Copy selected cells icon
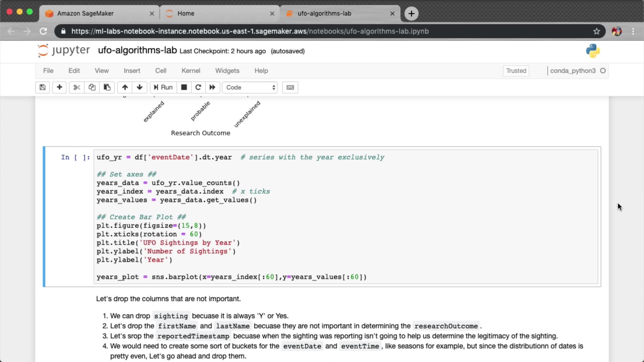This screenshot has width=644, height=362. tap(92, 87)
